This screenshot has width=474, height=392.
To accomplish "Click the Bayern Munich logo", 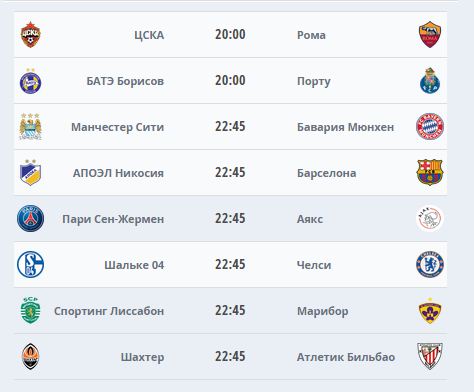I will click(x=430, y=127).
